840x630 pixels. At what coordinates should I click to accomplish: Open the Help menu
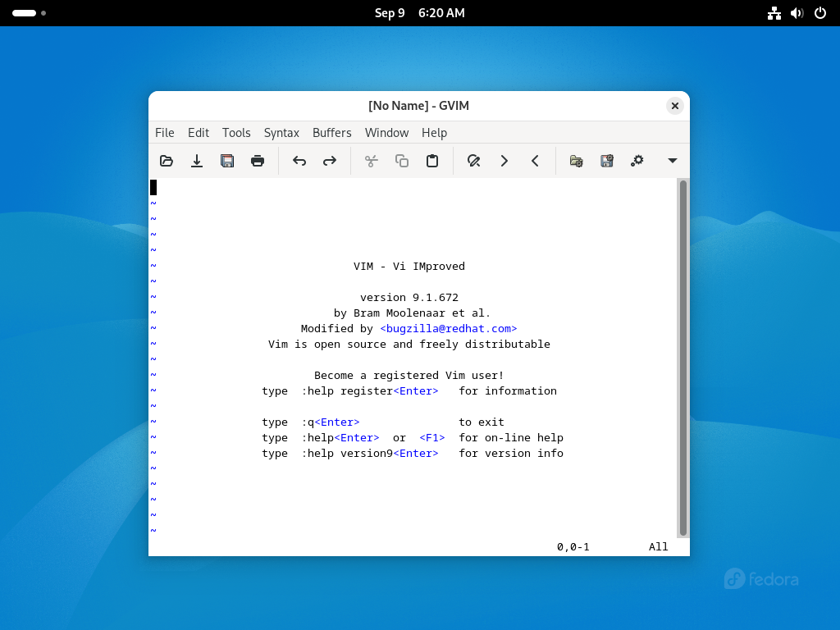434,133
